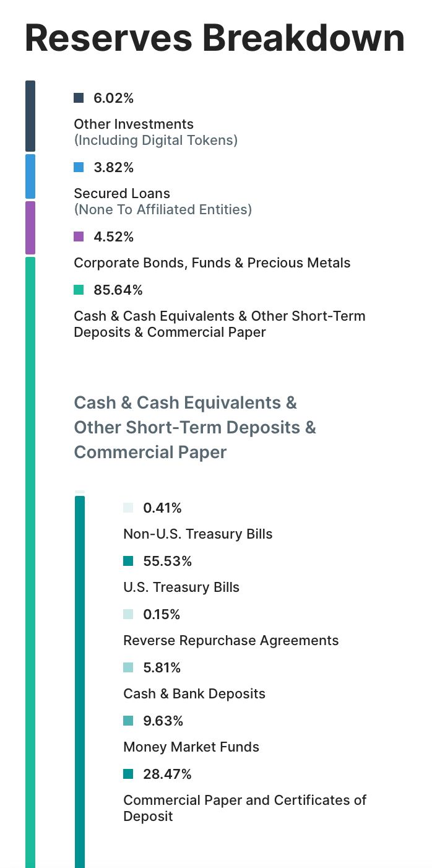This screenshot has height=868, width=432.
Task: Select the light swatch beside 0.15%
Action: pyautogui.click(x=128, y=614)
